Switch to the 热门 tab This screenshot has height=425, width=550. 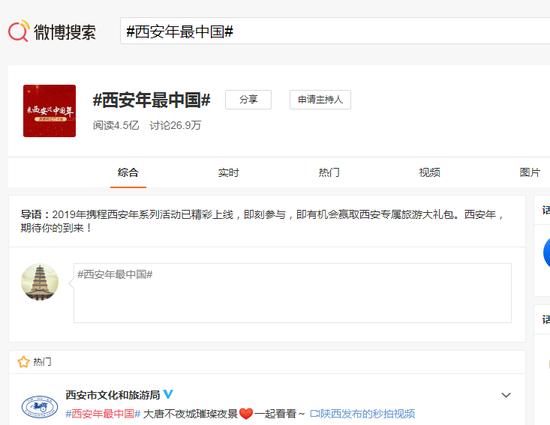pos(329,173)
